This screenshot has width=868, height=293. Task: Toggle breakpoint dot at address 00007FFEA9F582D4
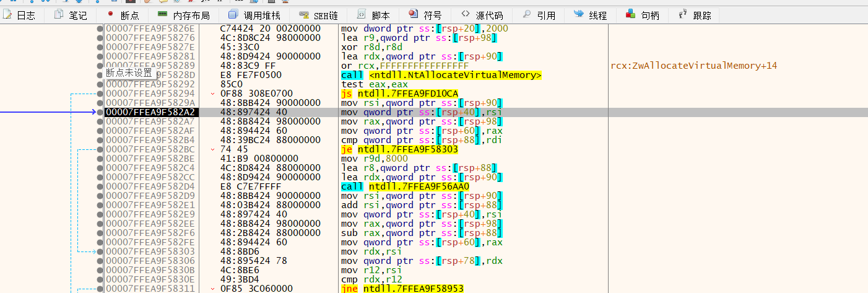(100, 186)
